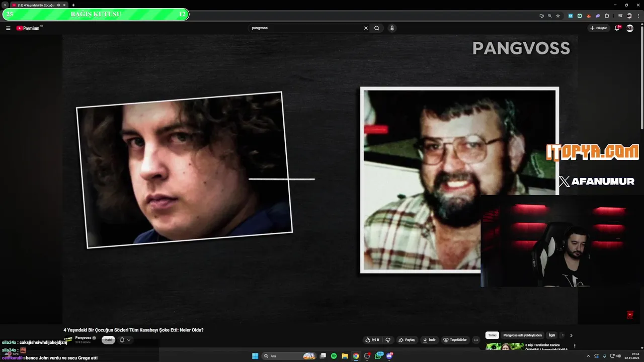The width and height of the screenshot is (644, 362).
Task: Open Pangvoss channel name link
Action: [x=84, y=338]
